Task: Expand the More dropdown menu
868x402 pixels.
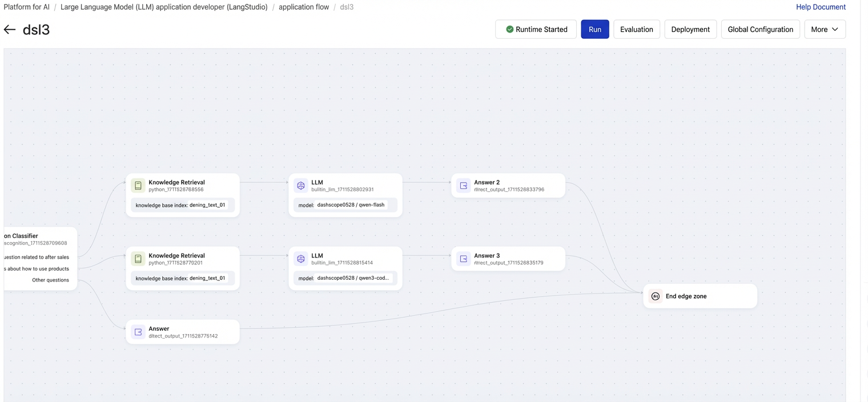Action: coord(825,29)
